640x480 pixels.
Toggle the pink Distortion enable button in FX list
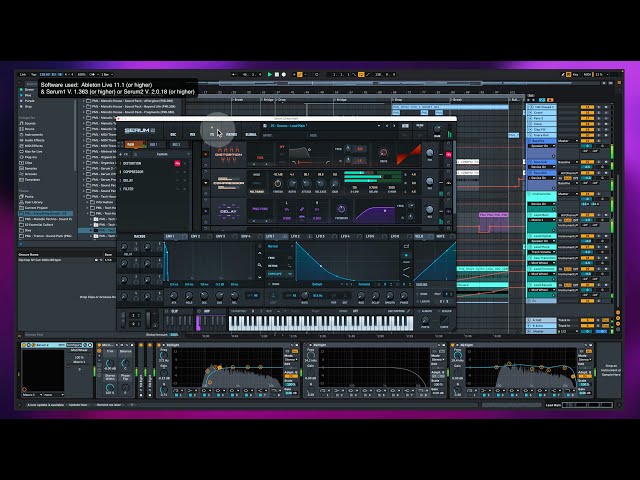(177, 163)
